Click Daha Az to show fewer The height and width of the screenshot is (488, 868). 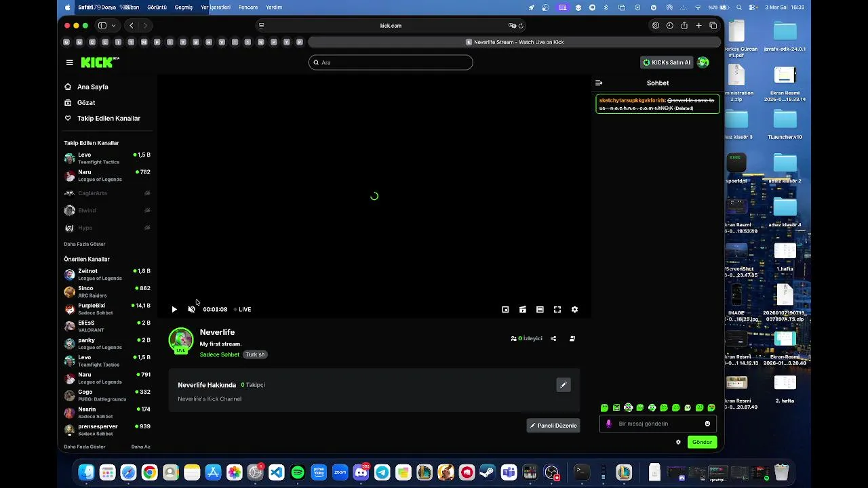[140, 447]
